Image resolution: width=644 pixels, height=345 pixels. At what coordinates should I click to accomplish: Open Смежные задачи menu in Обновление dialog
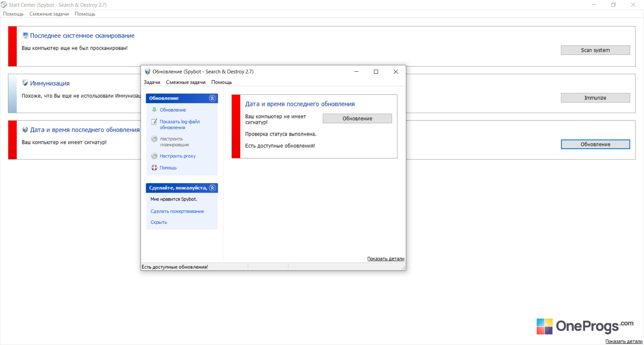(x=186, y=82)
